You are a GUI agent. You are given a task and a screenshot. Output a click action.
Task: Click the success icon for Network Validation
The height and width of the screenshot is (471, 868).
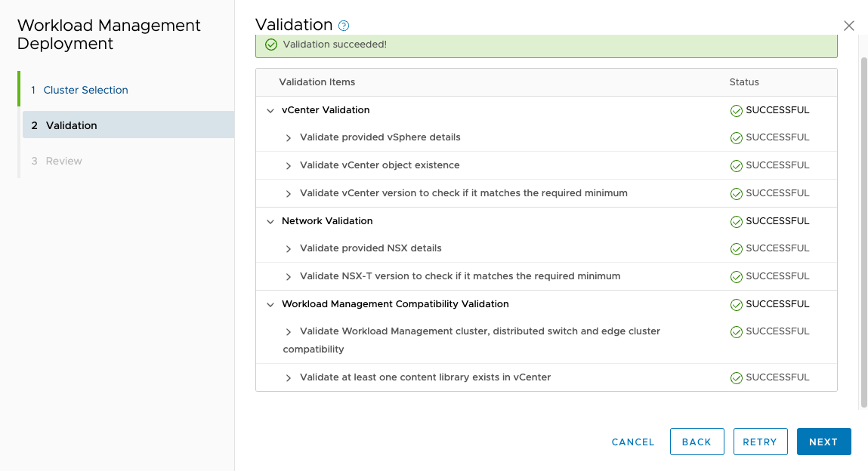point(737,222)
